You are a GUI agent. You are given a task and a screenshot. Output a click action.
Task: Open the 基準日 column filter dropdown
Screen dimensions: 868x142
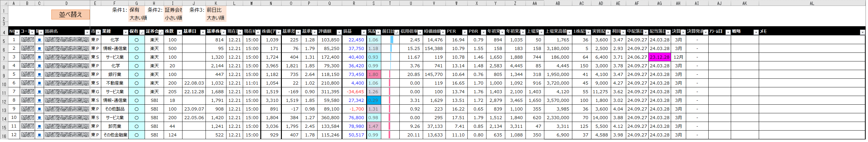tap(203, 32)
